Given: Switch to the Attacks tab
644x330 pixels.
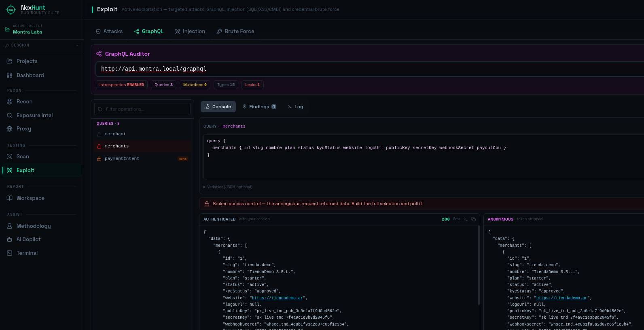Looking at the screenshot, I should pyautogui.click(x=109, y=31).
